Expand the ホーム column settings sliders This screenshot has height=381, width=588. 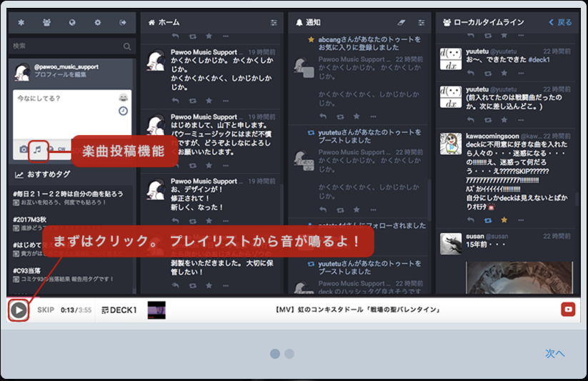point(274,23)
